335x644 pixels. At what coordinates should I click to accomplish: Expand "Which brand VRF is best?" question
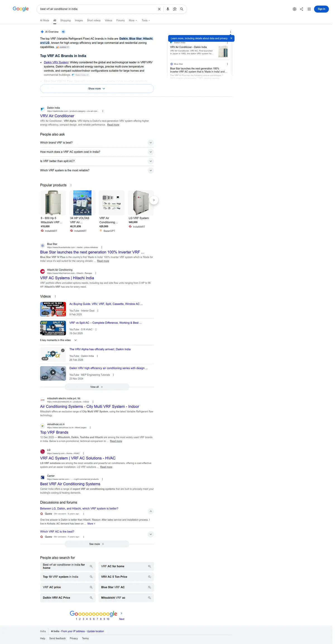(97, 143)
